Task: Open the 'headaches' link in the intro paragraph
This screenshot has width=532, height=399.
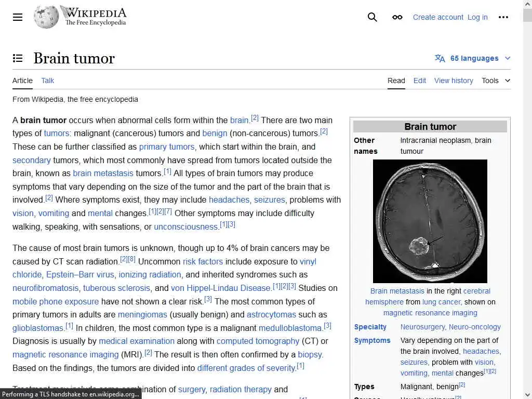Action: [229, 200]
